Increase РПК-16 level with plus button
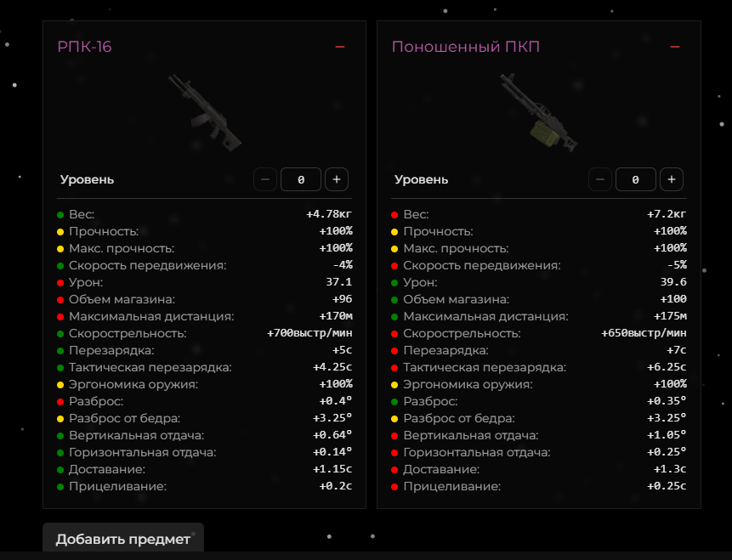Viewport: 732px width, 560px height. point(337,179)
